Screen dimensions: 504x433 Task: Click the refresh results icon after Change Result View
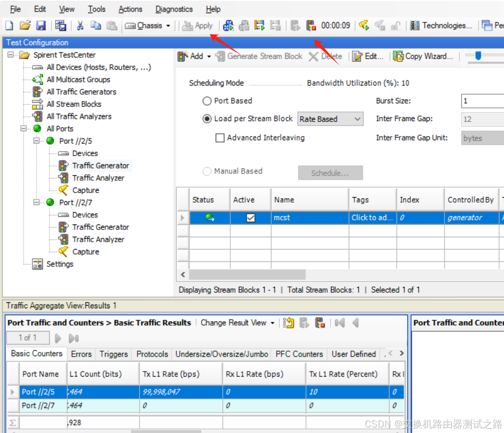288,323
